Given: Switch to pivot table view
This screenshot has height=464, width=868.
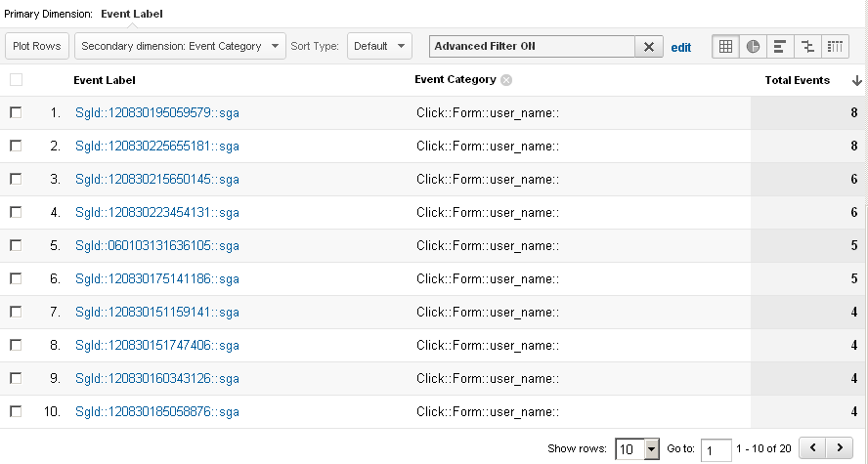Looking at the screenshot, I should click(835, 46).
